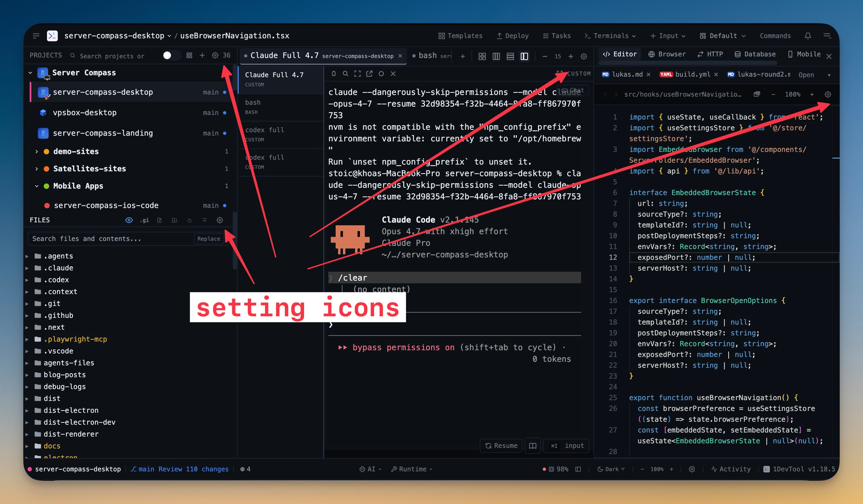Switch projects panel to grid view

189,55
